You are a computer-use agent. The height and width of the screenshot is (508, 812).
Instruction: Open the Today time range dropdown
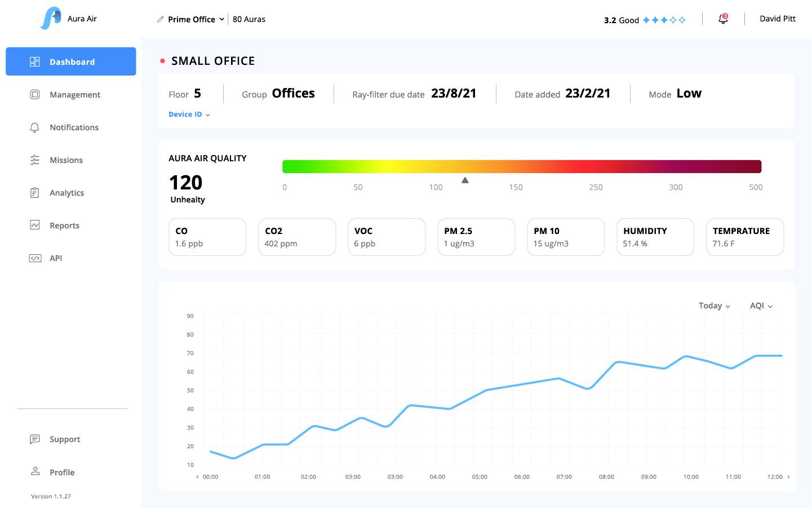713,306
